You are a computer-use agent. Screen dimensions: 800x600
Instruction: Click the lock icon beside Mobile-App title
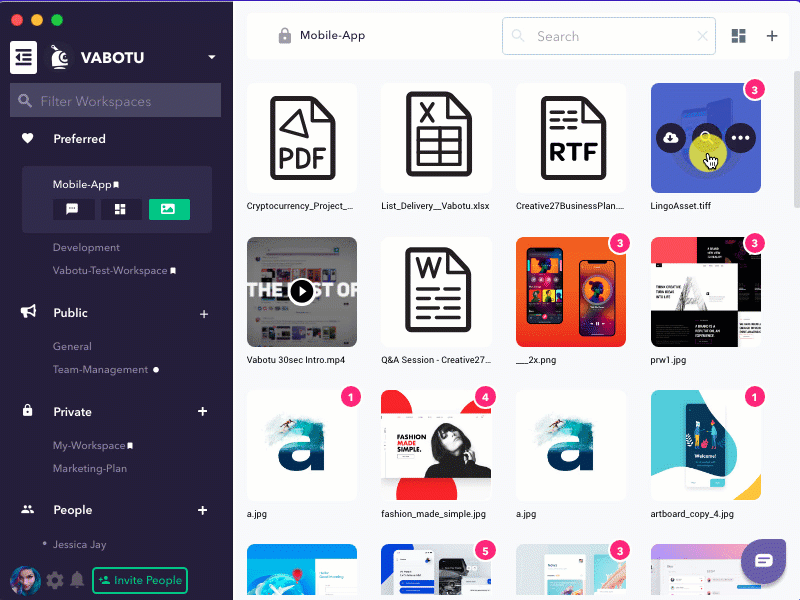(x=285, y=36)
